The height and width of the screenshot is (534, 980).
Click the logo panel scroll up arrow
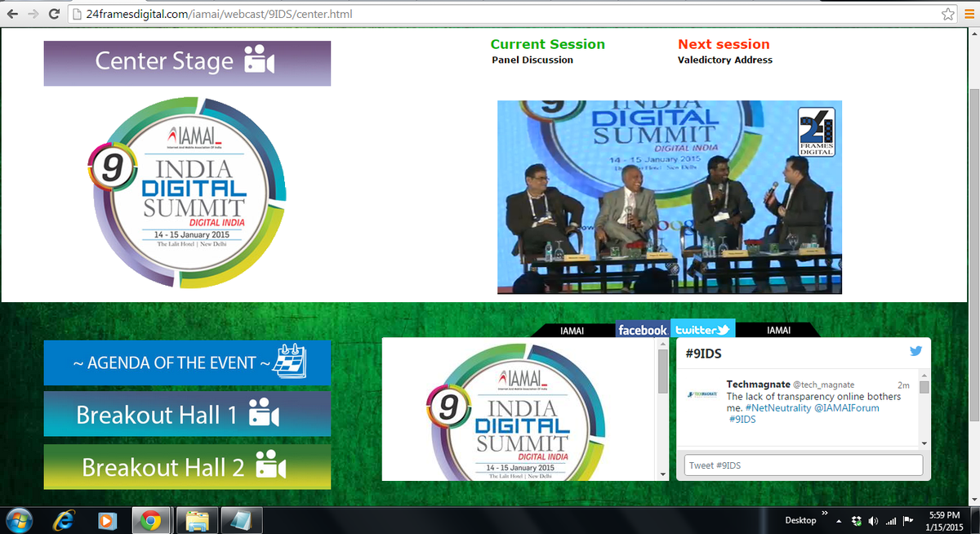(663, 345)
